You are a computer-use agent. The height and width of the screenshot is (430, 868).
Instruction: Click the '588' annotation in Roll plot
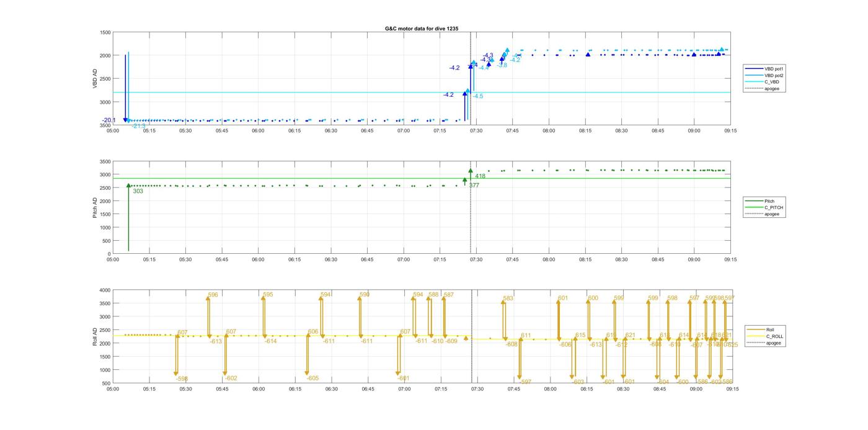(433, 295)
